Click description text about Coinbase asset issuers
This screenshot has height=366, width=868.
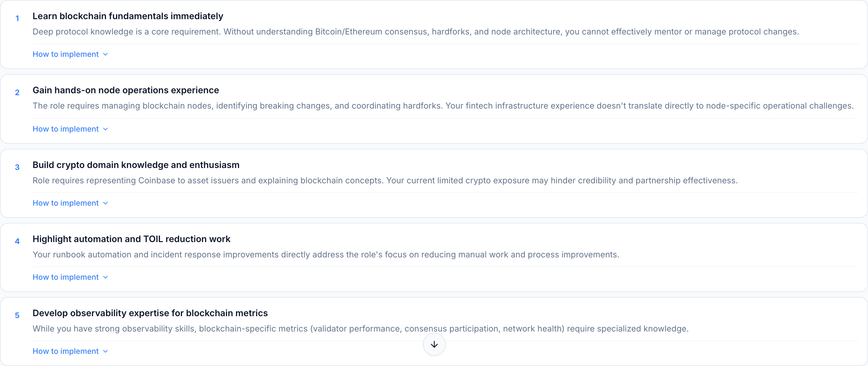pos(385,181)
